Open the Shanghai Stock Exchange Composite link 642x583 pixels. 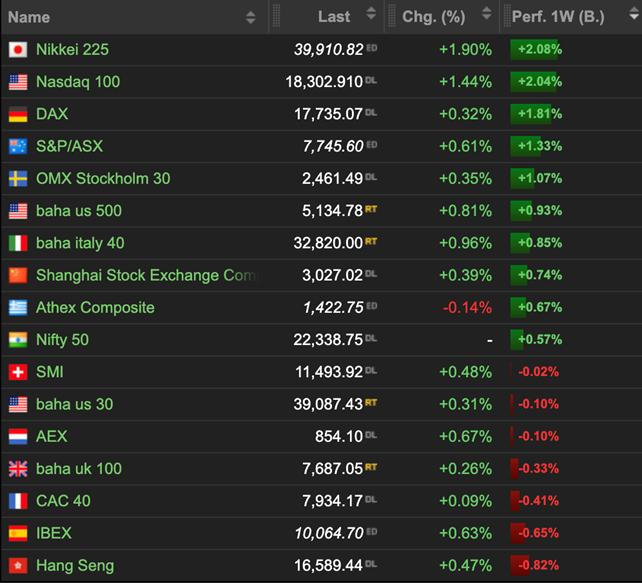click(x=145, y=275)
